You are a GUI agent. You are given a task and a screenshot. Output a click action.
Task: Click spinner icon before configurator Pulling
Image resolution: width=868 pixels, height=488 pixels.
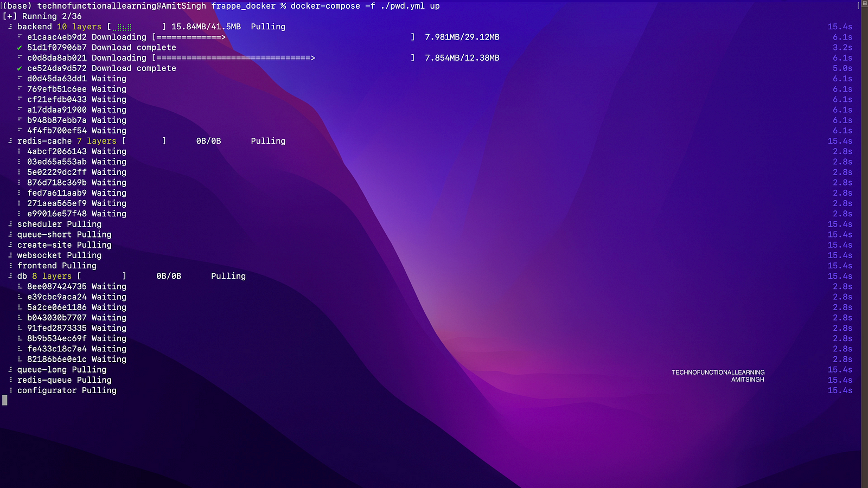tap(10, 390)
